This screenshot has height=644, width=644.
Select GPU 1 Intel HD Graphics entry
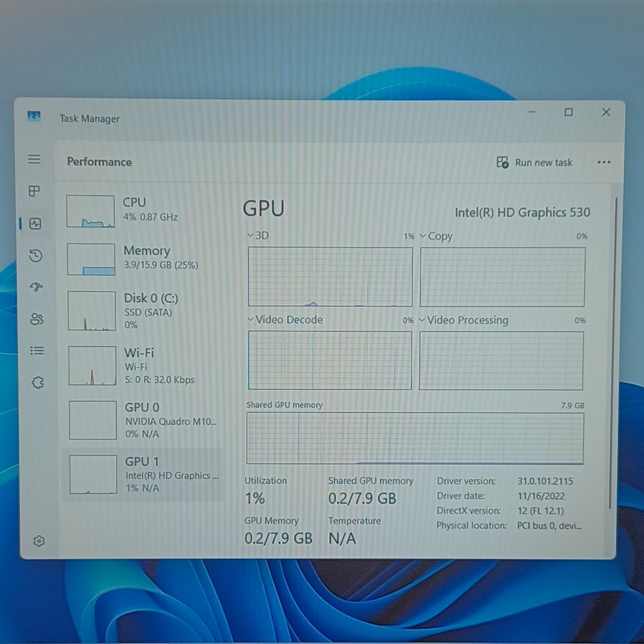(x=143, y=475)
